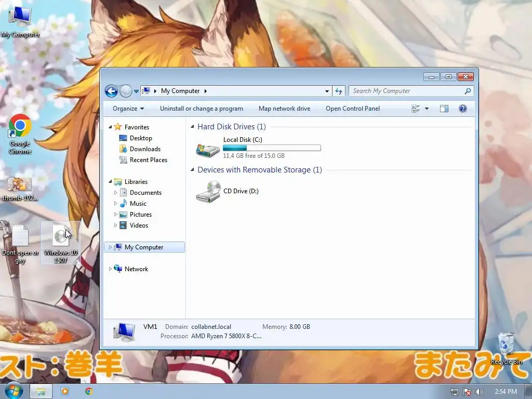Select the Local Disk (C:) drive icon

pos(208,150)
